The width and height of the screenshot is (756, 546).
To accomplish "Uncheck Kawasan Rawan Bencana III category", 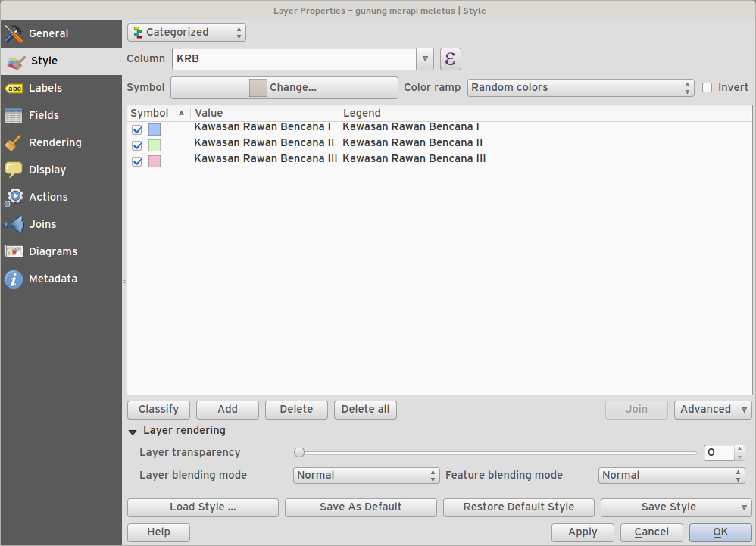I will coord(137,161).
